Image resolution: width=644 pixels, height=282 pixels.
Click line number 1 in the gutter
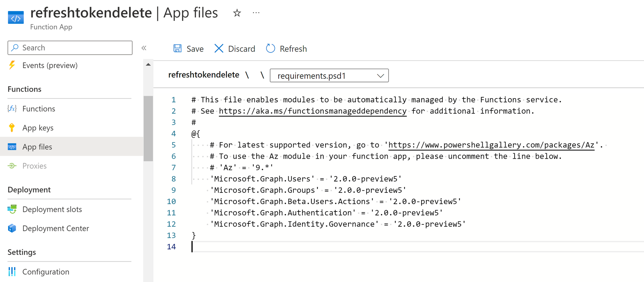click(x=174, y=100)
